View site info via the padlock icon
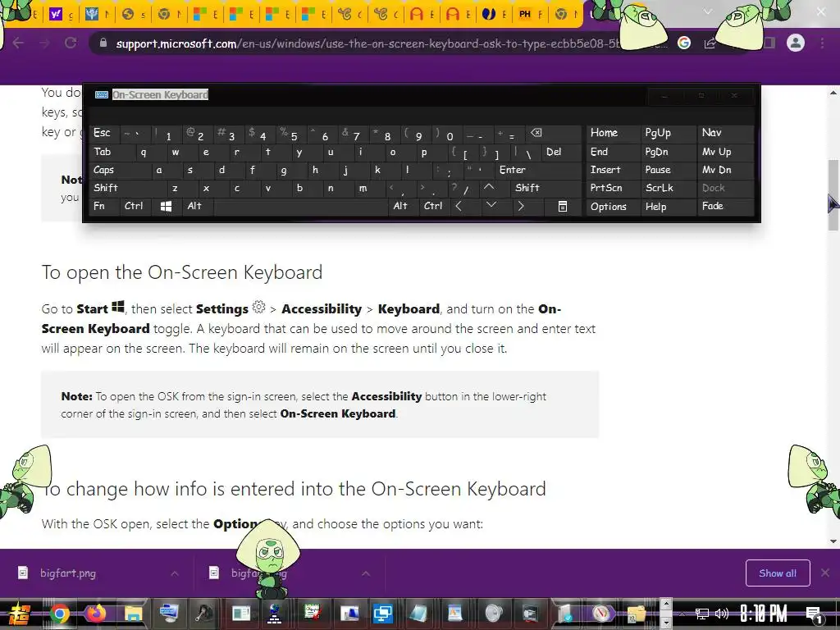 [x=103, y=43]
